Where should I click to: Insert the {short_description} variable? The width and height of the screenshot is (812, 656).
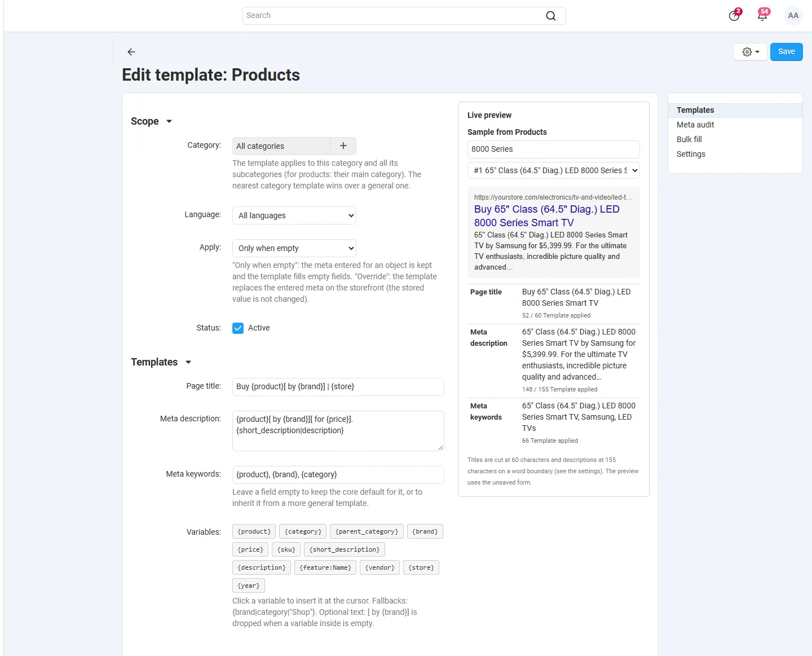(345, 549)
